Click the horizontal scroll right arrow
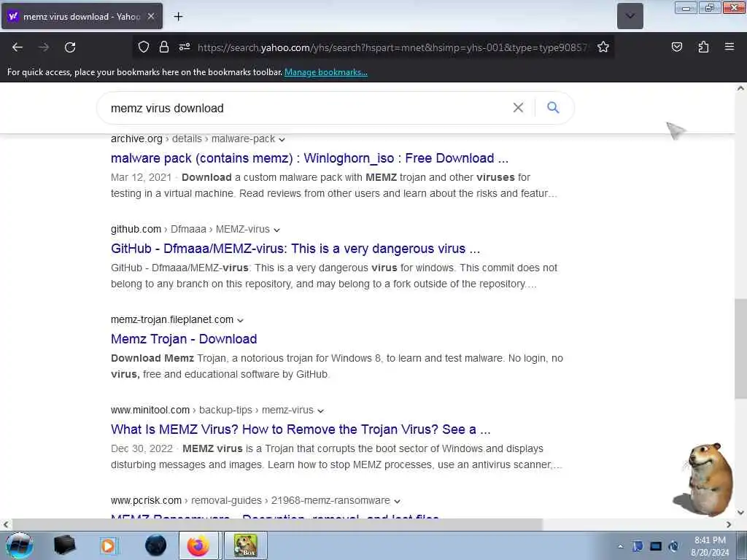Screen dimensions: 747x560 [729, 524]
